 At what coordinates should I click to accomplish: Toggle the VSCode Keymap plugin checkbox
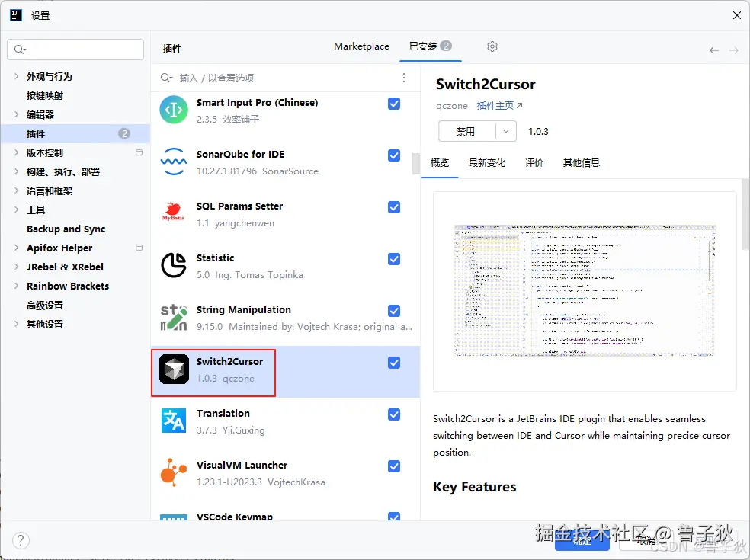394,516
